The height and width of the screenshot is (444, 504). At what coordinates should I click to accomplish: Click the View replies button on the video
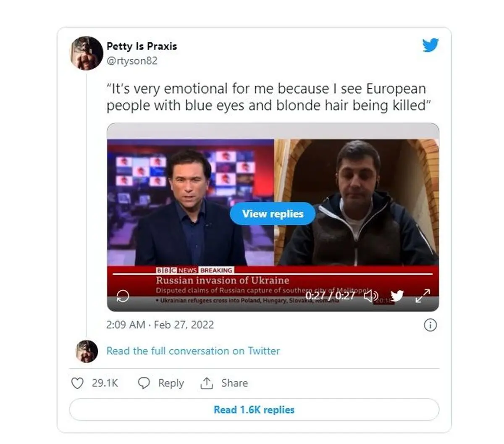pos(273,214)
